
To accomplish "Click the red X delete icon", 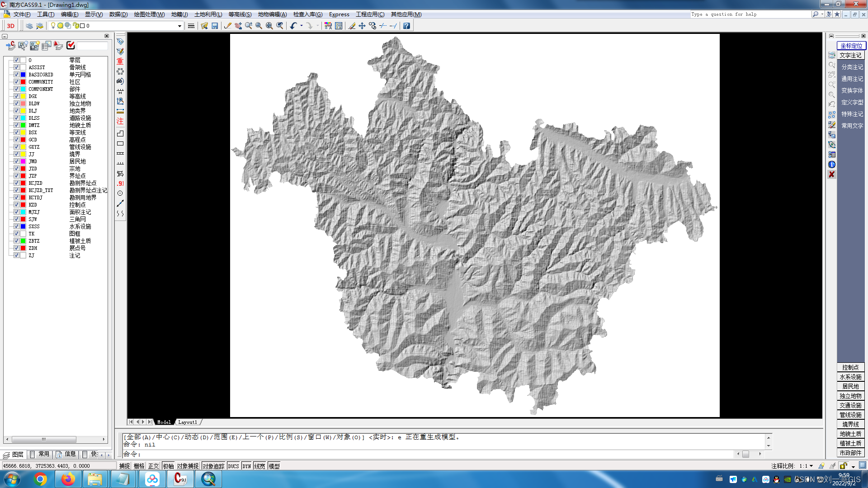I will point(831,174).
